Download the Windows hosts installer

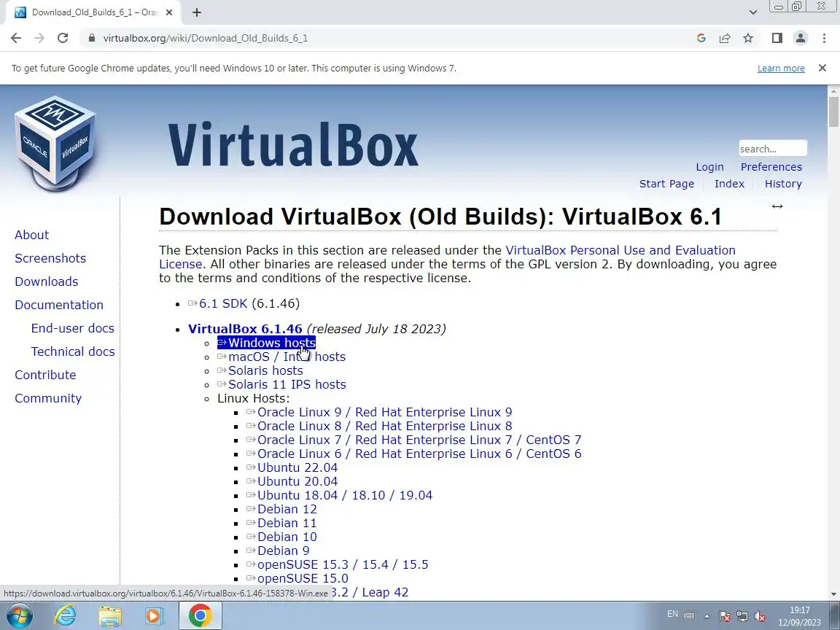[266, 343]
